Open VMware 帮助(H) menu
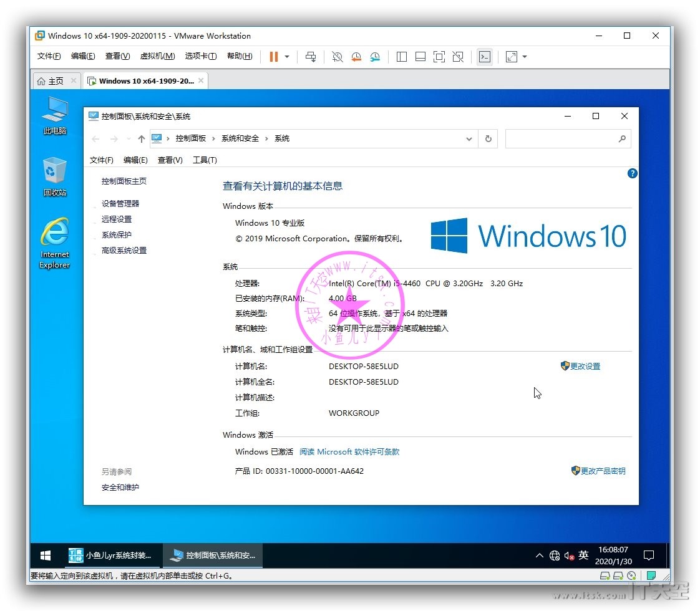The image size is (700, 611). click(x=240, y=56)
